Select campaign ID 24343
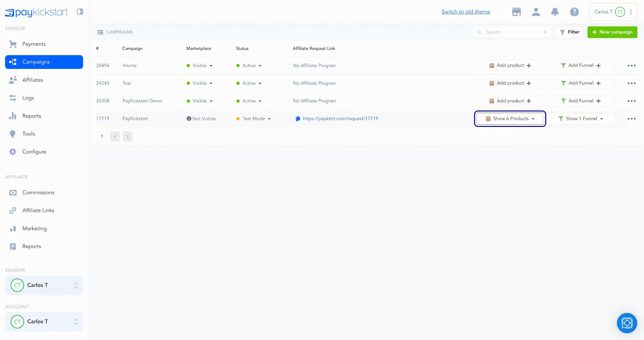The height and width of the screenshot is (340, 644). [103, 83]
